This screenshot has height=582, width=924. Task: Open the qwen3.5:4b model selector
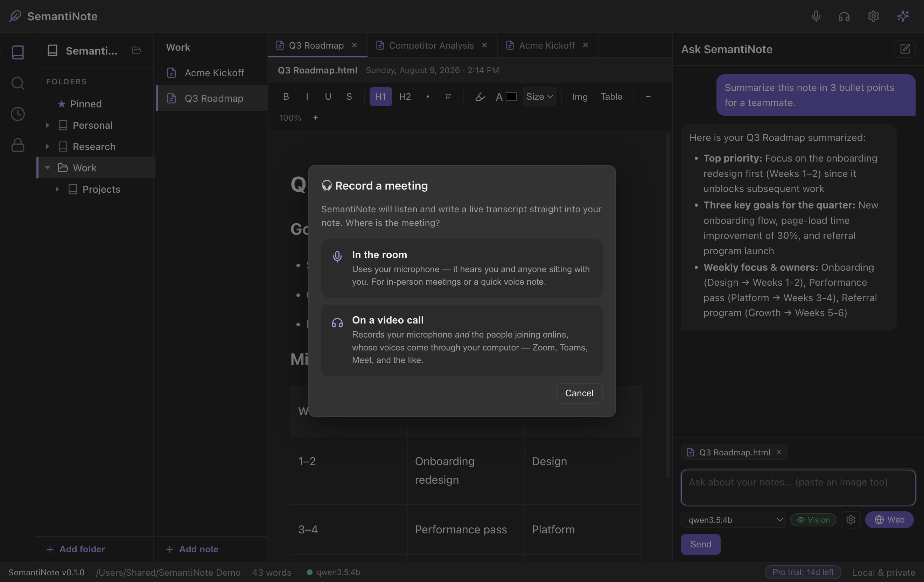click(733, 519)
